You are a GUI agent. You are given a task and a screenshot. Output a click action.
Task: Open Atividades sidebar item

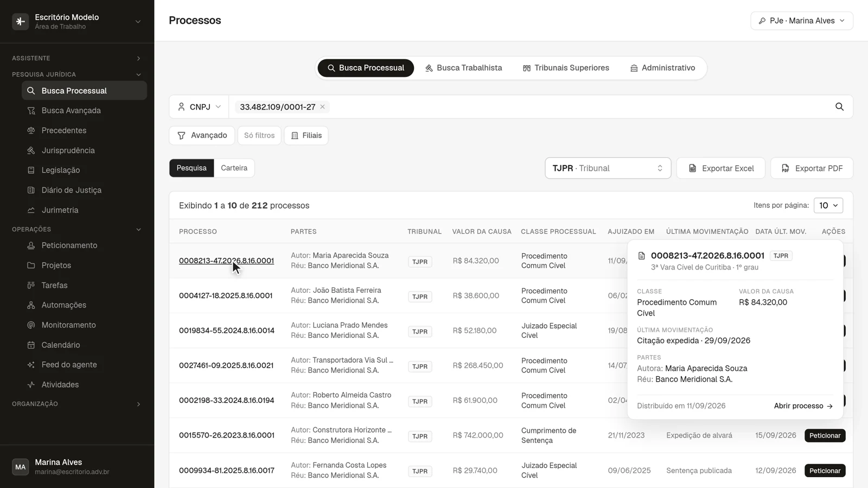pos(84,384)
